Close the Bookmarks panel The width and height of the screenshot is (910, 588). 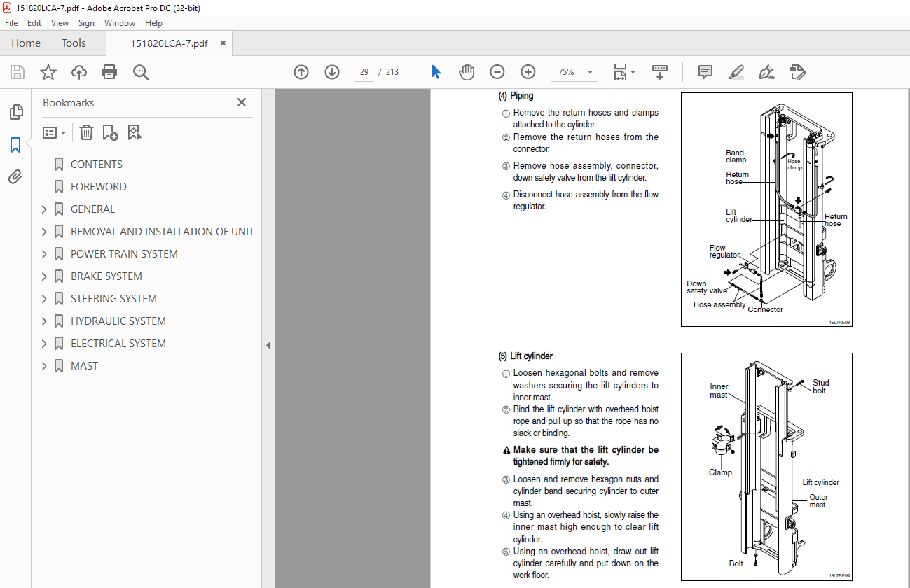tap(242, 102)
